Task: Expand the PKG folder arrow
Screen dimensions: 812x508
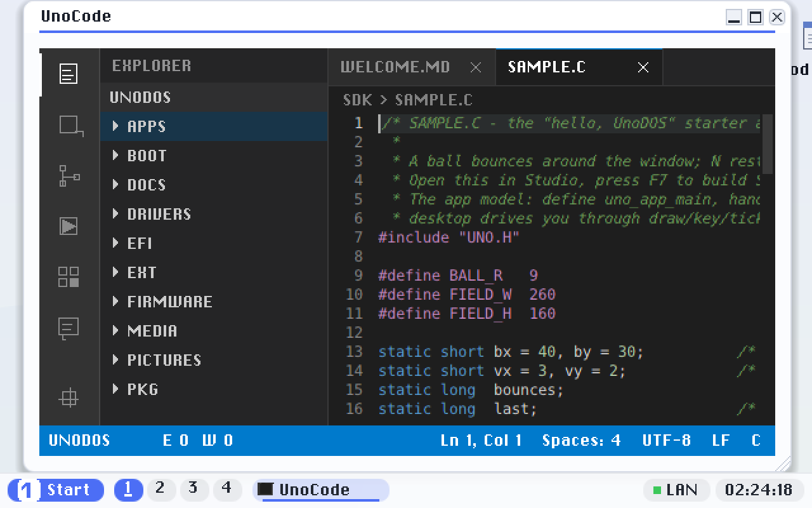Action: pyautogui.click(x=115, y=389)
